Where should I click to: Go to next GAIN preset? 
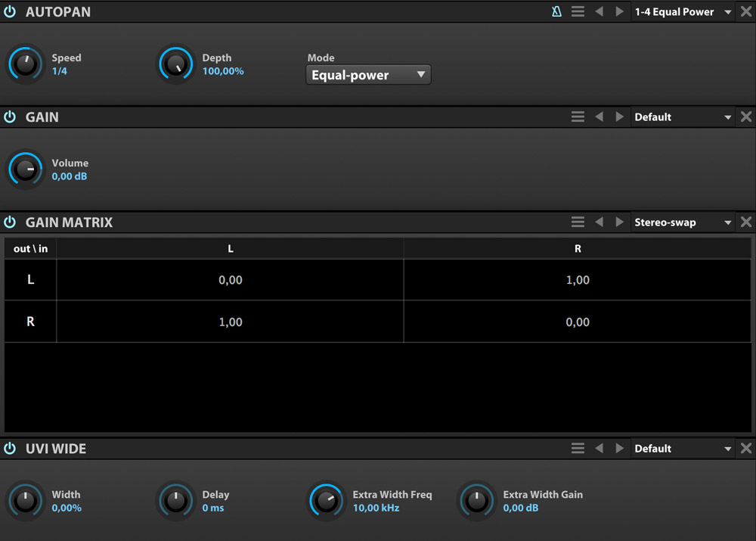(x=620, y=117)
